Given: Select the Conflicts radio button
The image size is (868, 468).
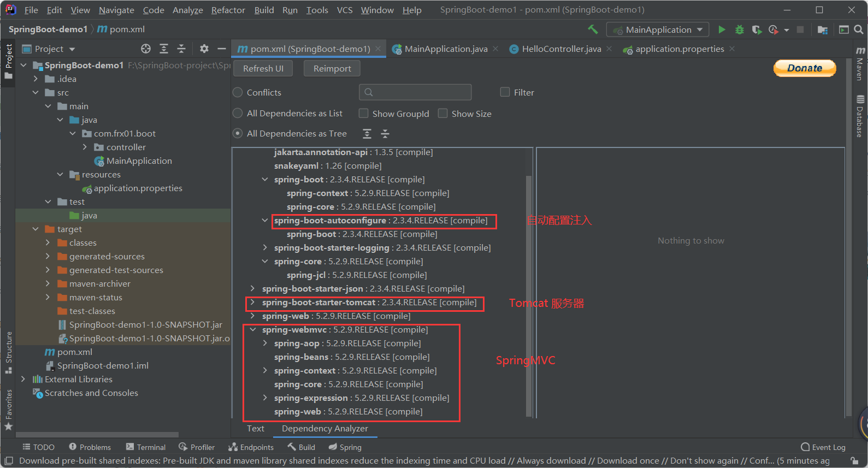Looking at the screenshot, I should coord(238,92).
